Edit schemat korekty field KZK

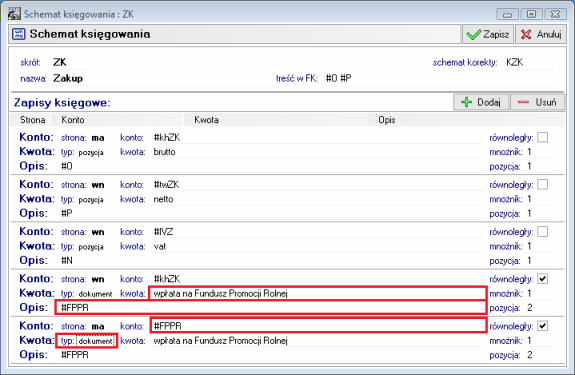[x=529, y=62]
